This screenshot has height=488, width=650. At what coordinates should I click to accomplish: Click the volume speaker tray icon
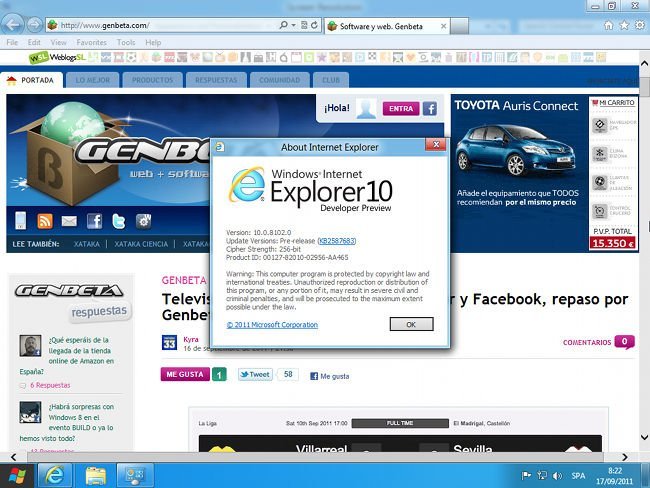558,476
